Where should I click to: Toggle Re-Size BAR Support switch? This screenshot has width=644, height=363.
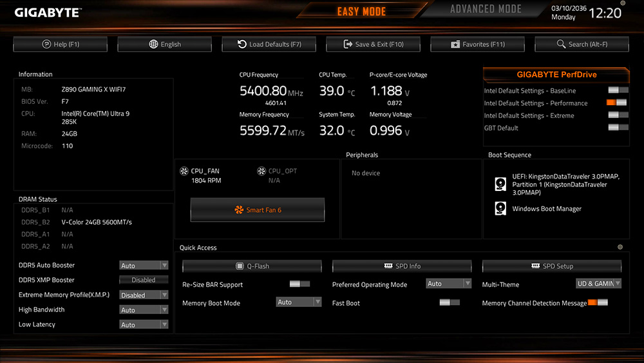tap(299, 284)
